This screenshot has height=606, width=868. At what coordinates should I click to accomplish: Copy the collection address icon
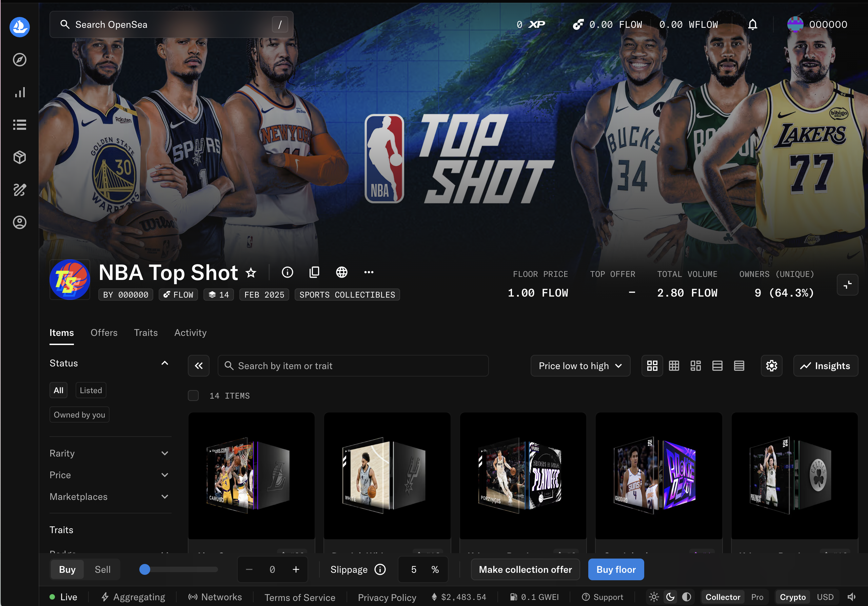(x=314, y=272)
